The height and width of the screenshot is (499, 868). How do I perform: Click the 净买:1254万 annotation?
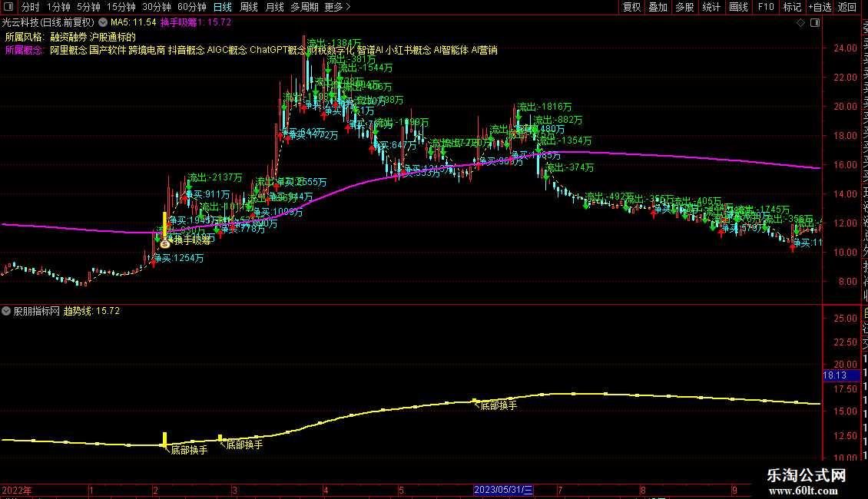tap(179, 258)
